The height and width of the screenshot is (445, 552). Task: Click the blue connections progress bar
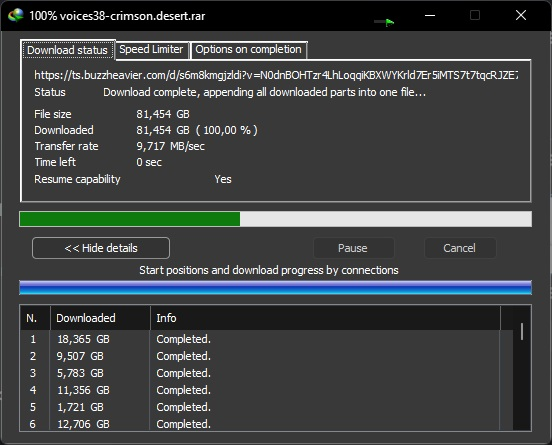click(275, 288)
